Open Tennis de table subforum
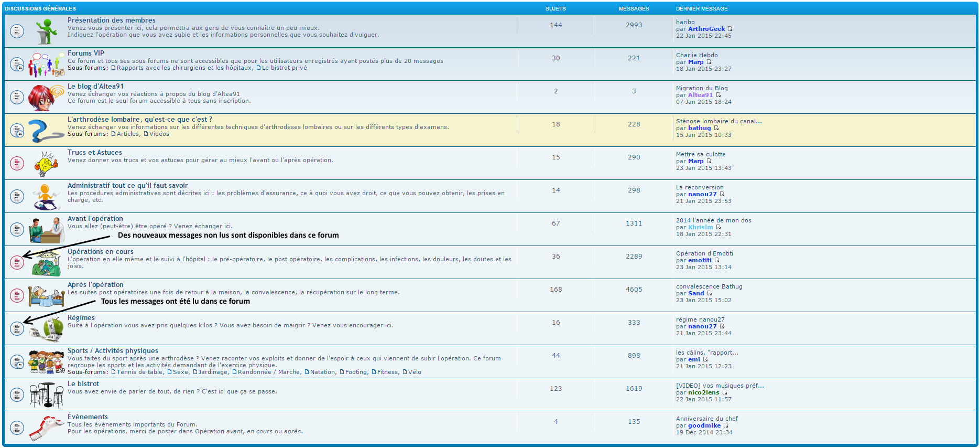Image resolution: width=980 pixels, height=448 pixels. pos(140,372)
